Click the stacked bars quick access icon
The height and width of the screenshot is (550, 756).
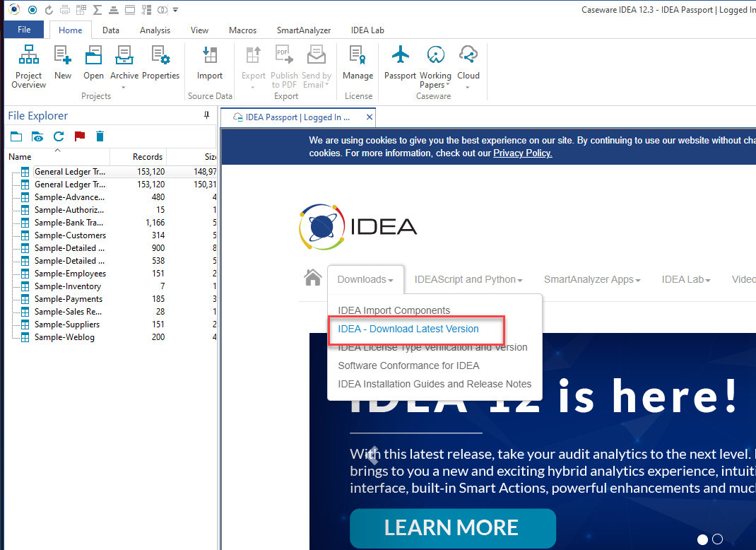[114, 10]
